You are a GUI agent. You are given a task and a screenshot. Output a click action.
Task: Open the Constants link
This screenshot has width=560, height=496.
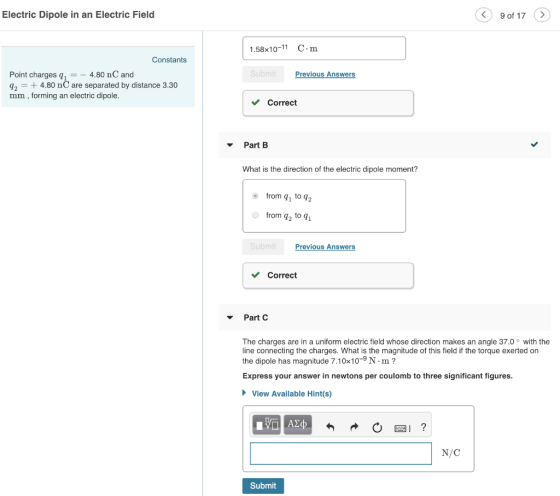(169, 60)
